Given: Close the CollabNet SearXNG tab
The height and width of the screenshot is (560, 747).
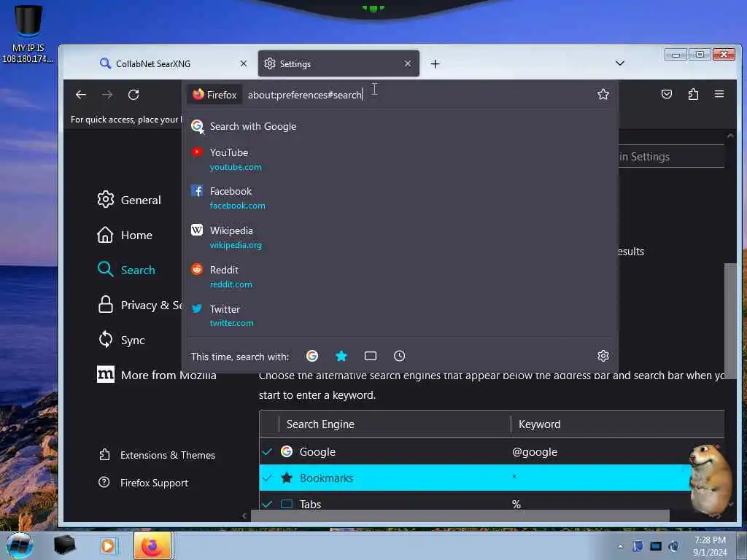Looking at the screenshot, I should (x=244, y=63).
